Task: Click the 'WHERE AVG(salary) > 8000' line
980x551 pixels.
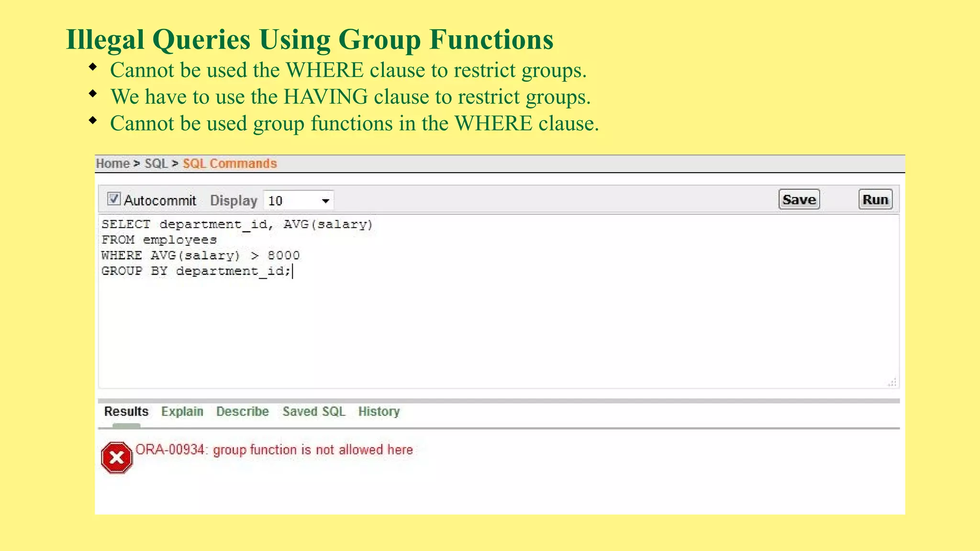Action: (200, 255)
